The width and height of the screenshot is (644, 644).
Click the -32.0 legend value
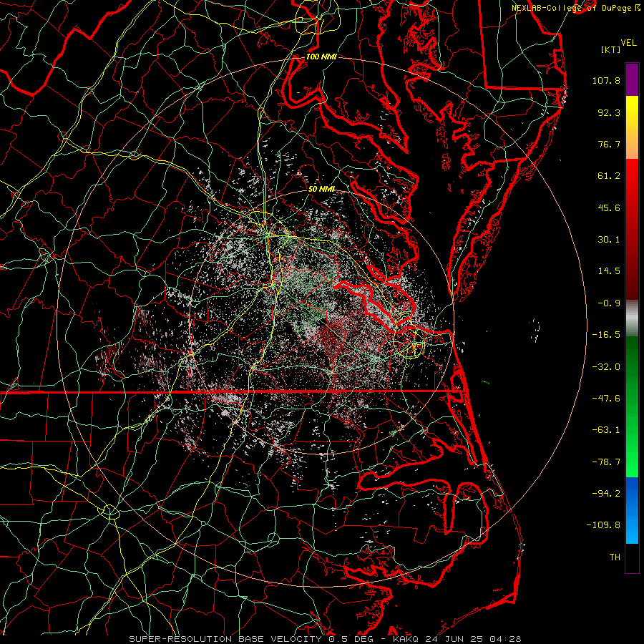point(606,367)
